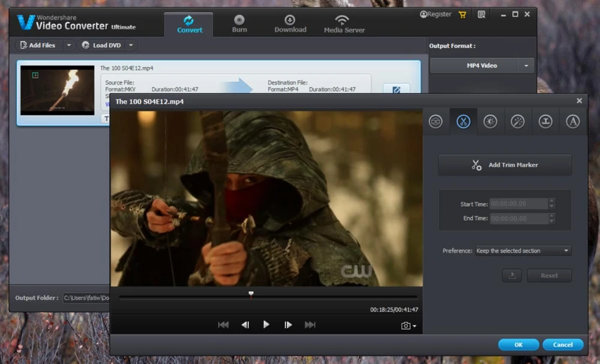Expand the Add Files dropdown arrow
The image size is (600, 364).
tap(68, 45)
